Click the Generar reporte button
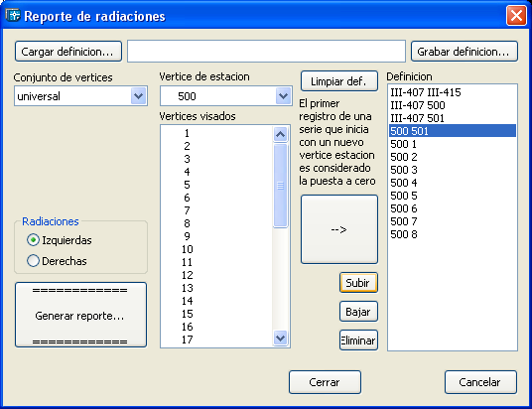532x409 pixels. coord(80,315)
